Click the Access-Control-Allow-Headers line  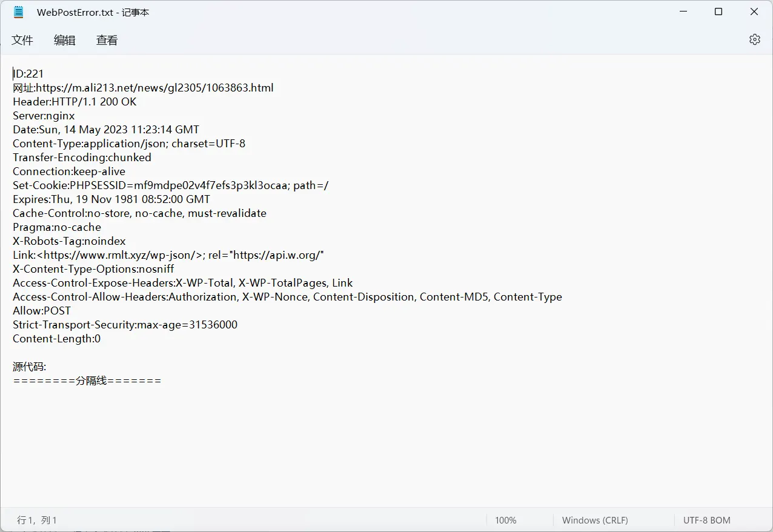click(x=287, y=297)
